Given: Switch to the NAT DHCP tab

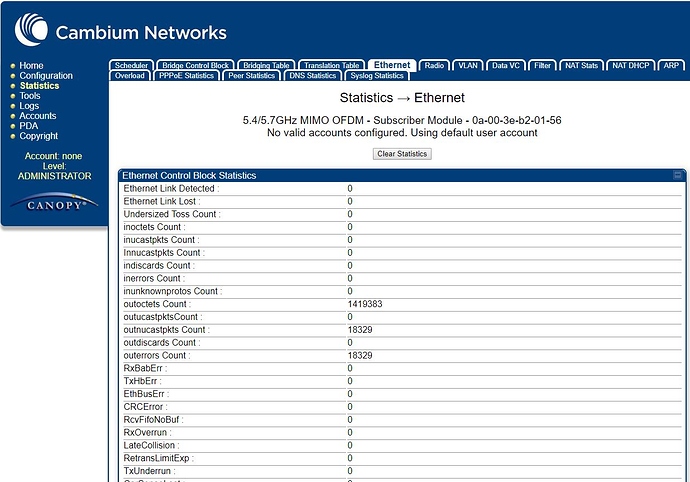Looking at the screenshot, I should (x=631, y=65).
